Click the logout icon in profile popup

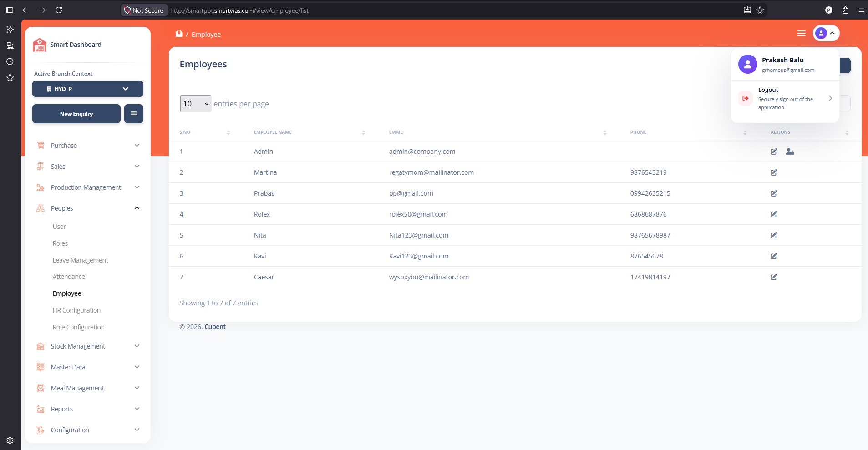click(x=746, y=98)
